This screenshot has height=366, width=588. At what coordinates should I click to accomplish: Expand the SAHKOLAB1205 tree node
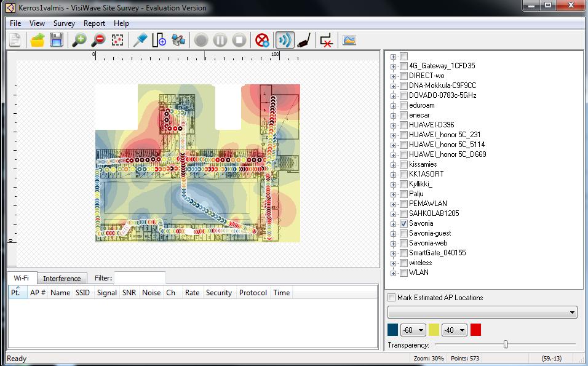[x=393, y=214]
